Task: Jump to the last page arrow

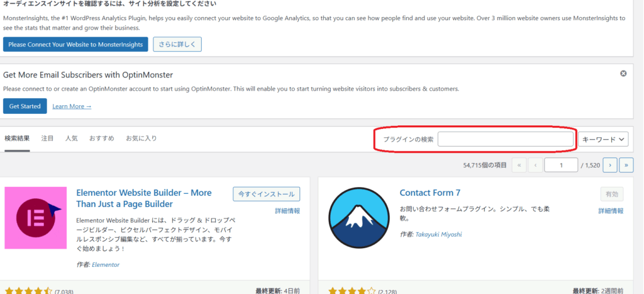Action: (x=626, y=165)
